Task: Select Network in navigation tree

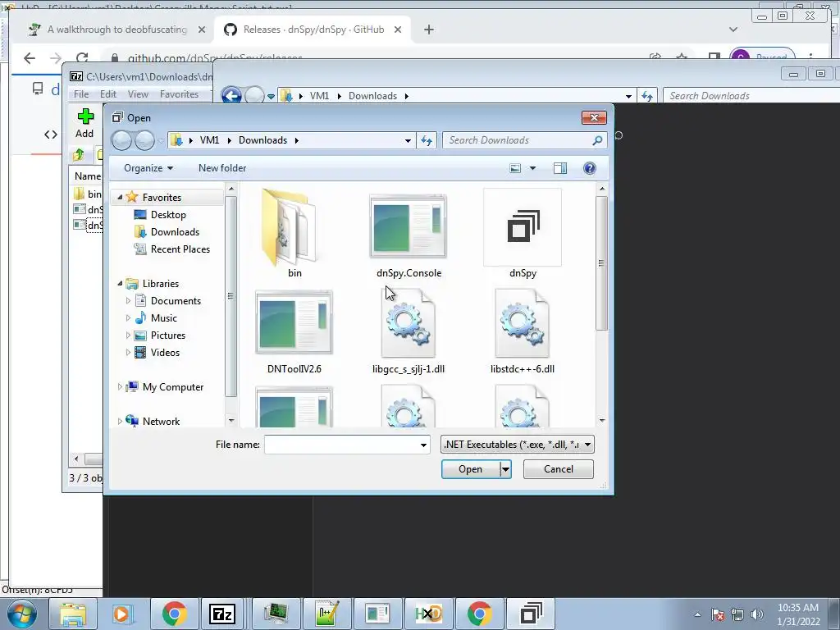Action: (161, 422)
